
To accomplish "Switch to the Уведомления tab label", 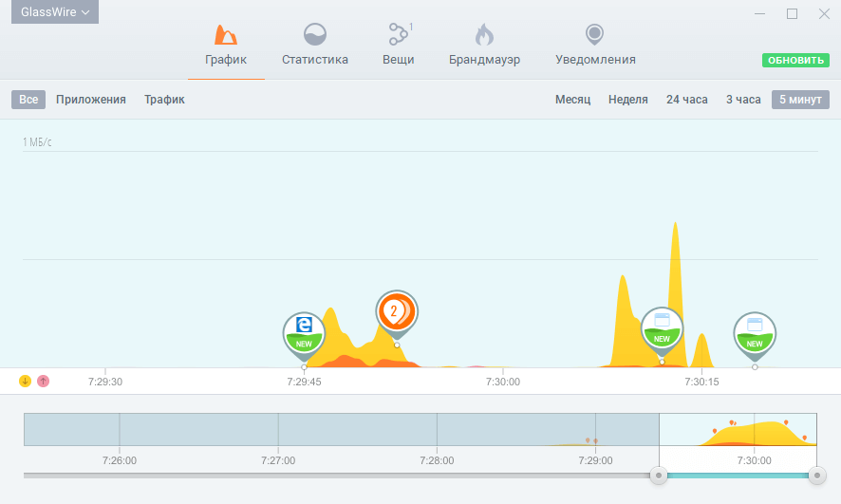I will click(595, 60).
